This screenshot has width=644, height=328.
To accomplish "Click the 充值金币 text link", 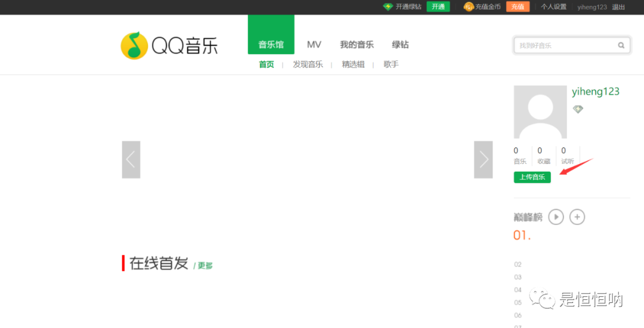I will [488, 7].
